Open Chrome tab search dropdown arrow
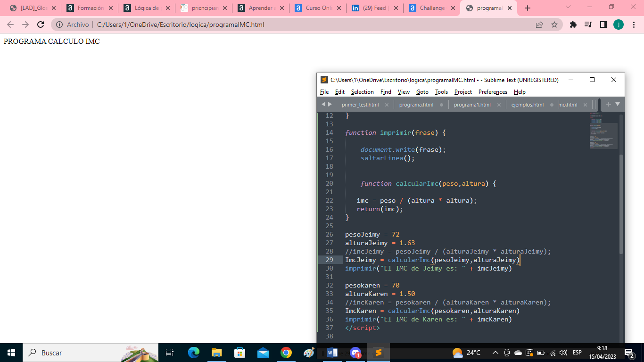 tap(568, 7)
